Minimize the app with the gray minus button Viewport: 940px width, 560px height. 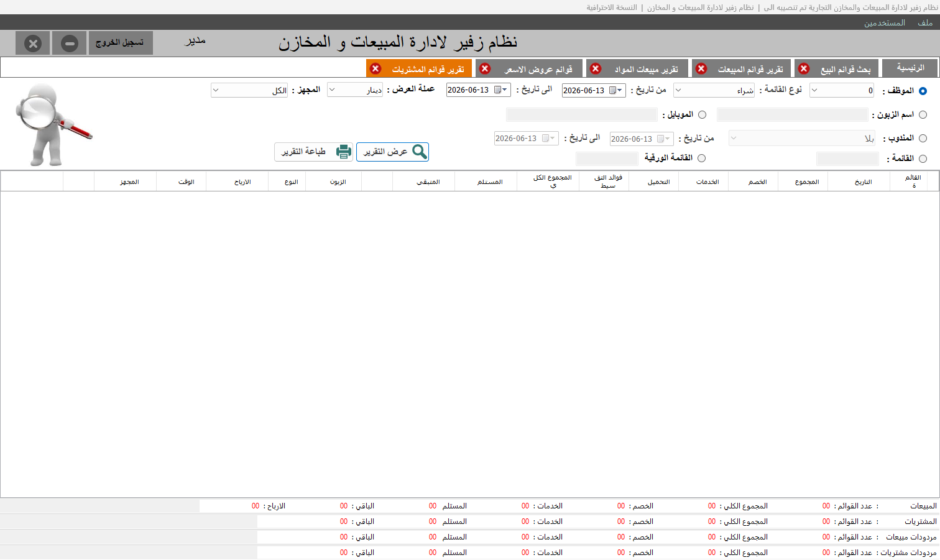click(x=70, y=44)
